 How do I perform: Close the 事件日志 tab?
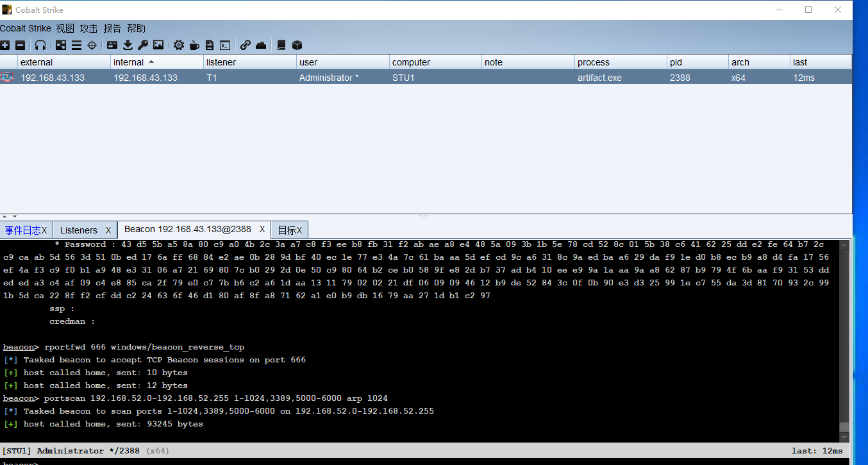tap(44, 230)
